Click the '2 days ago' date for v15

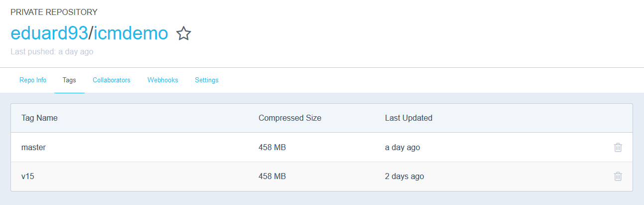click(x=404, y=177)
